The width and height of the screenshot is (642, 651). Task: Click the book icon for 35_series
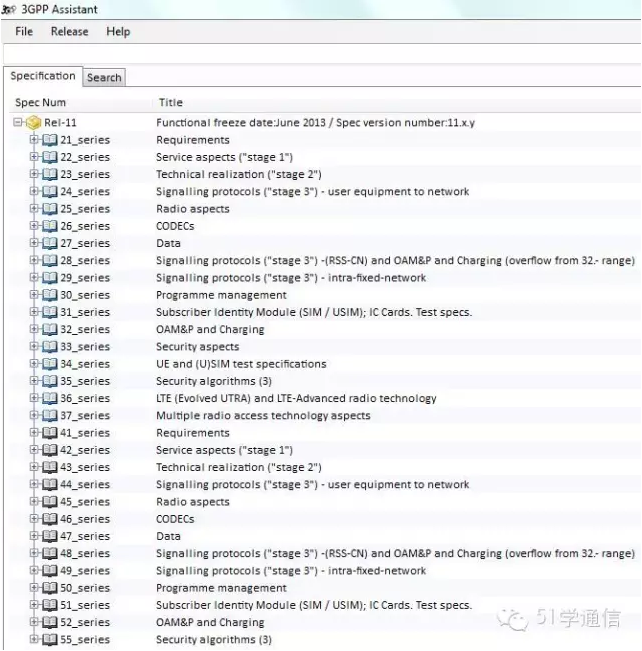click(x=50, y=381)
